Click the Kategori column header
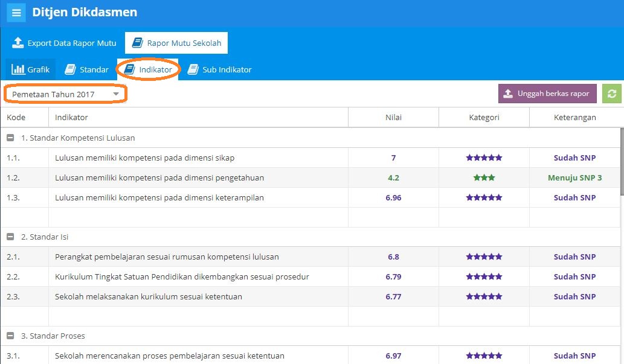Screen dimensions: 624x364 (x=484, y=117)
